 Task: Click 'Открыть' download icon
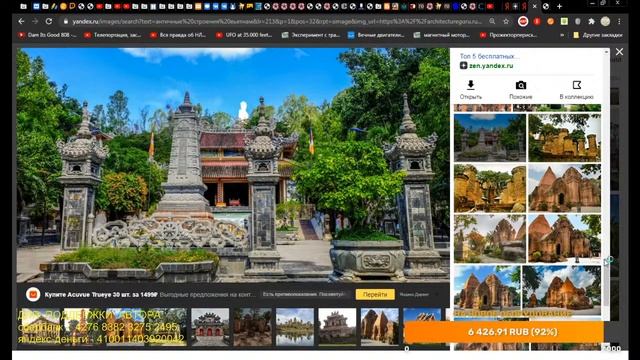click(x=471, y=85)
